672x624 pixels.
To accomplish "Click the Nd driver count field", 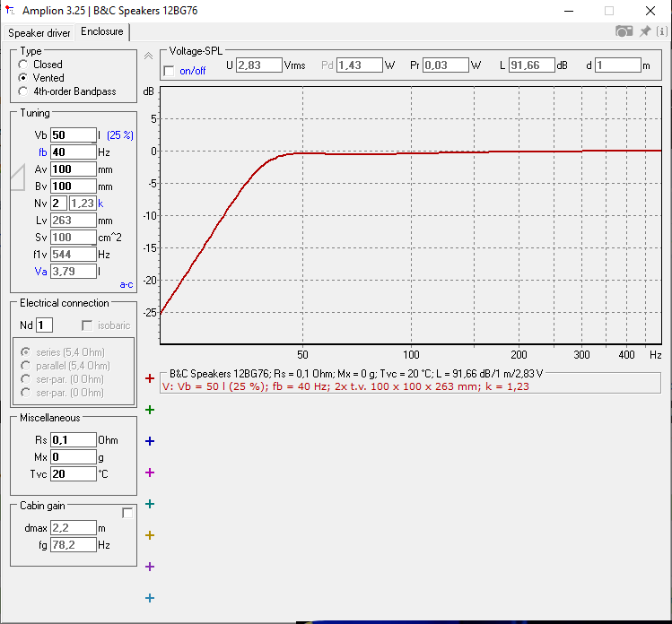I will [x=45, y=325].
